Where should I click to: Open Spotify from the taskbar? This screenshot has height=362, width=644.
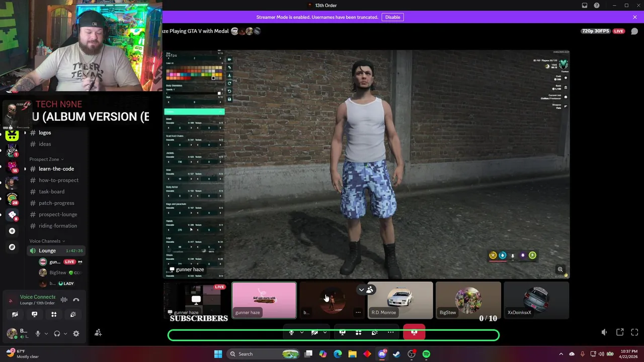tap(426, 354)
